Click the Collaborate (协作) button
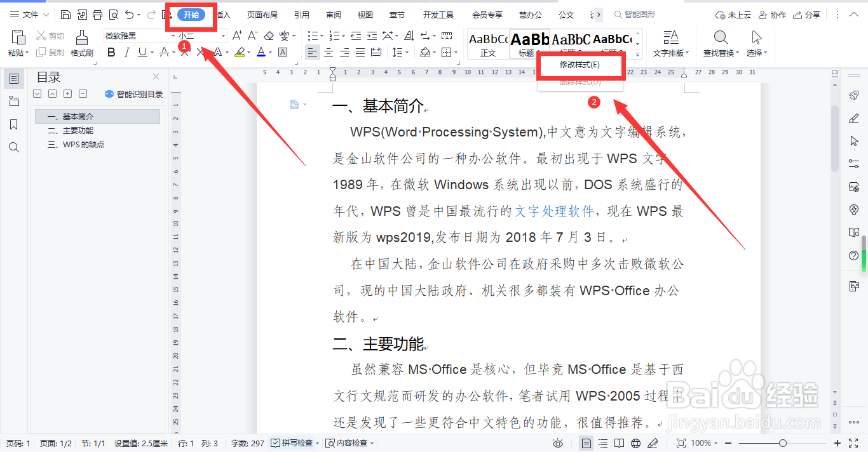Viewport: 868px width, 452px height. 773,15
